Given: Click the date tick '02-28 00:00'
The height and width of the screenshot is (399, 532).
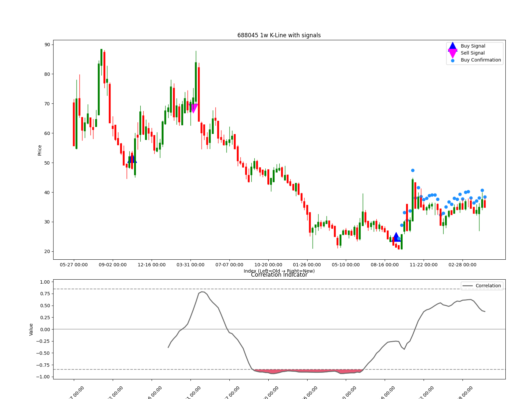Looking at the screenshot, I should click(463, 265).
